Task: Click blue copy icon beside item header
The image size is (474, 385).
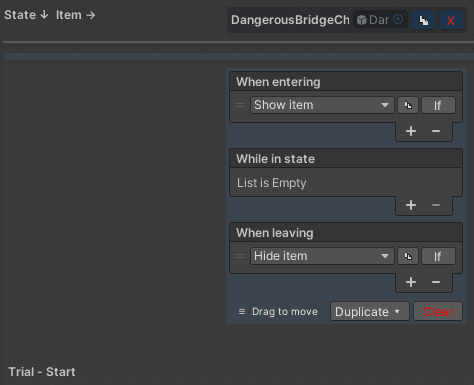Action: (424, 21)
